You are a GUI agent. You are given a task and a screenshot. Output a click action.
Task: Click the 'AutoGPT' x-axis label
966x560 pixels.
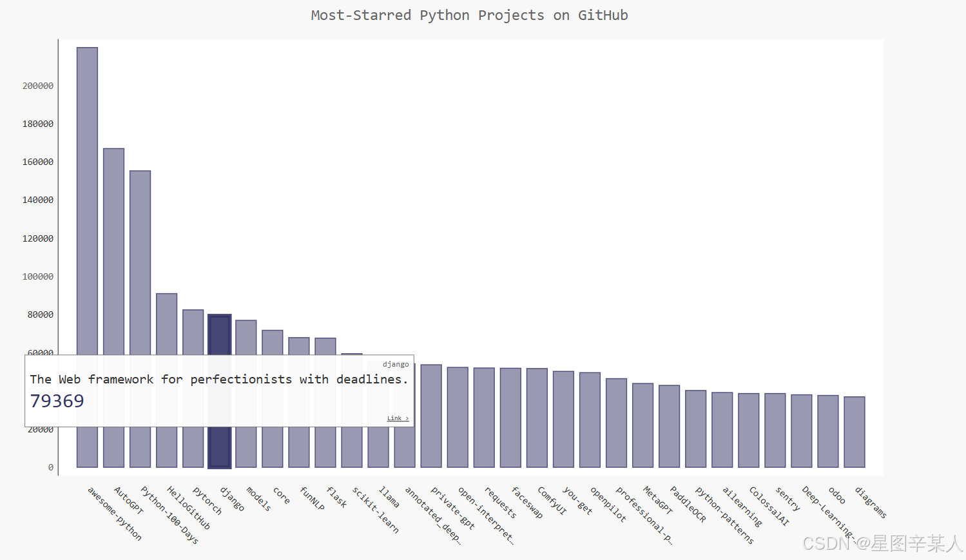click(128, 500)
